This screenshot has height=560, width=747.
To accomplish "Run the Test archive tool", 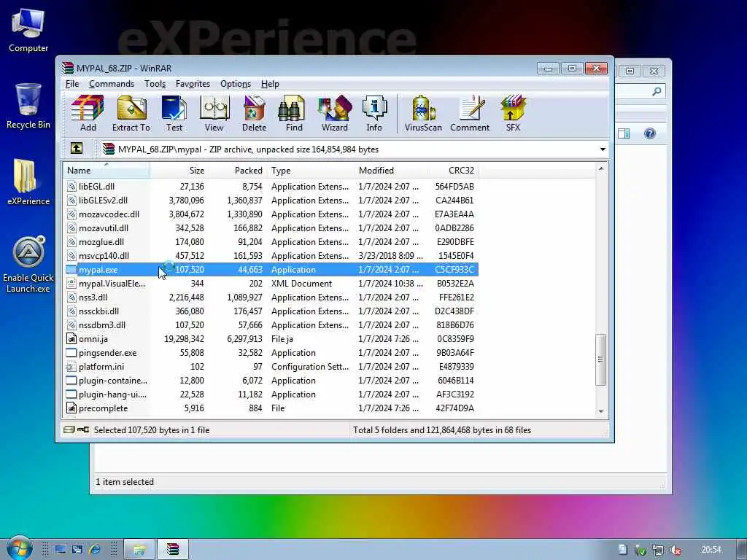I will (174, 114).
